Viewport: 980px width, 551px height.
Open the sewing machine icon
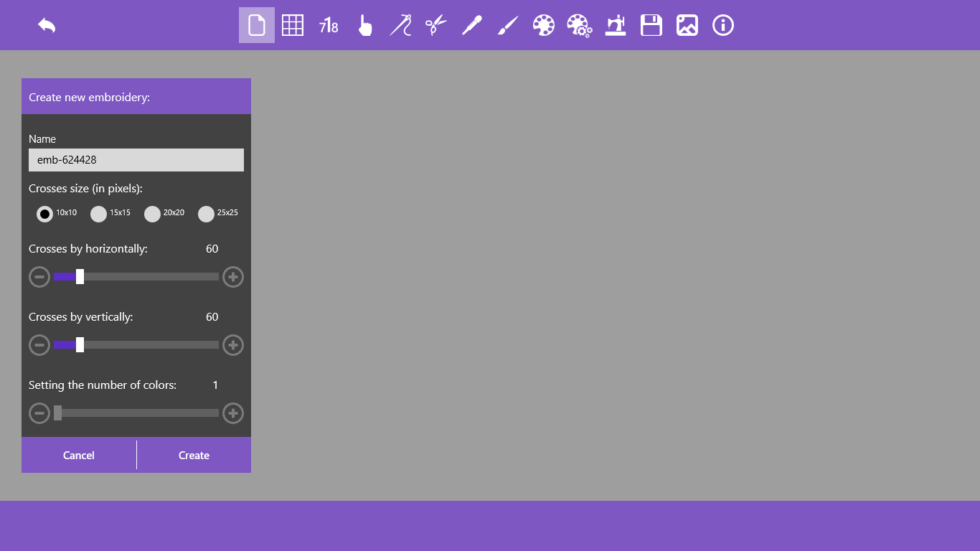click(616, 25)
